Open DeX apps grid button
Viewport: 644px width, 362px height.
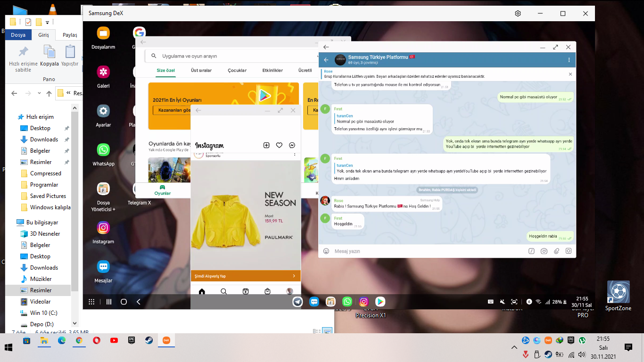coord(91,302)
